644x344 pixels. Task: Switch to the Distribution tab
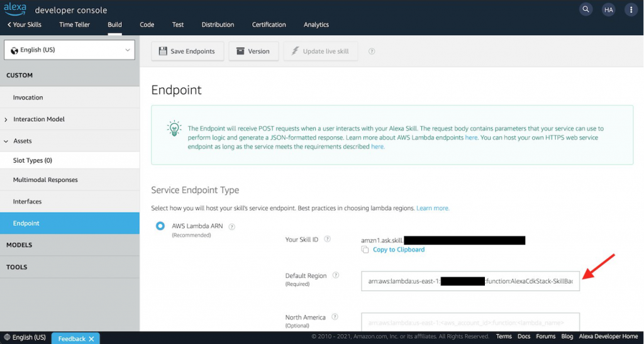(x=218, y=25)
